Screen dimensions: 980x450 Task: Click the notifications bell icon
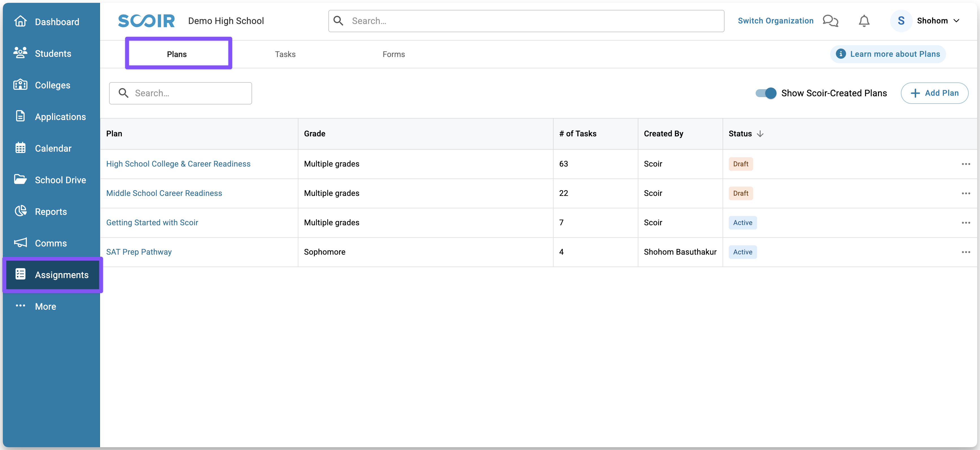coord(864,21)
